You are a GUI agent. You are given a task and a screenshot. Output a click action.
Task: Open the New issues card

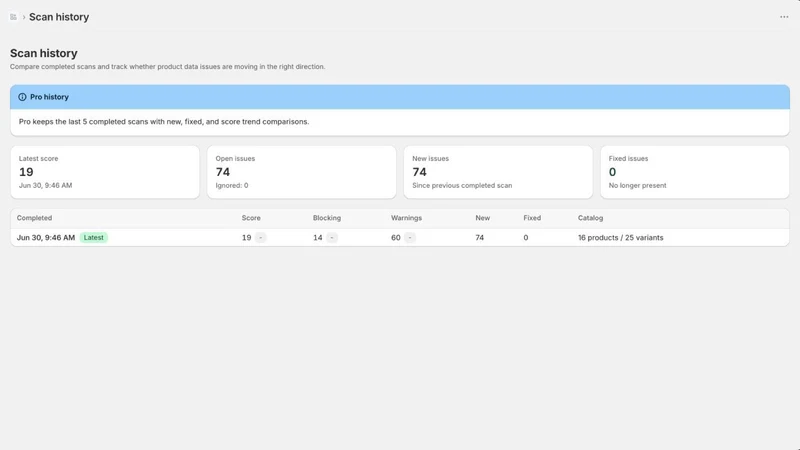(x=498, y=172)
